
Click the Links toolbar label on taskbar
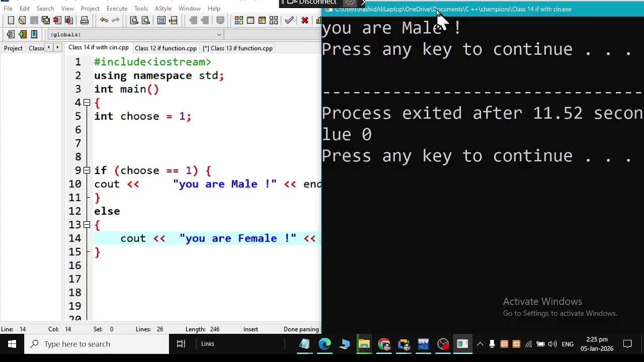[208, 344]
